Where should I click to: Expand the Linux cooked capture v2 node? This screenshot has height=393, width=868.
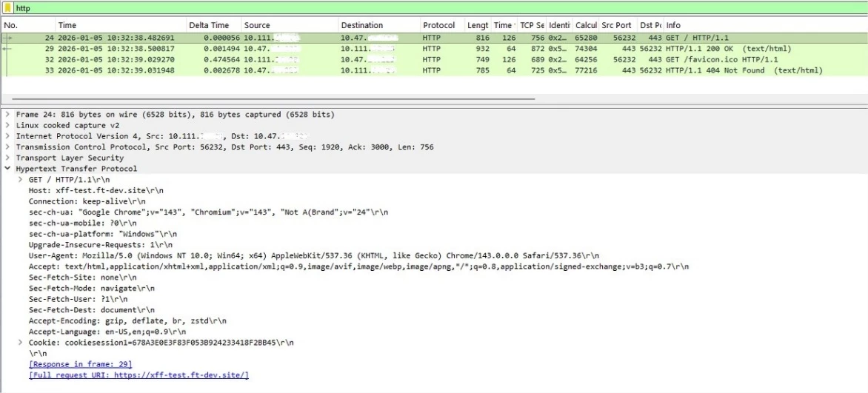pos(7,126)
